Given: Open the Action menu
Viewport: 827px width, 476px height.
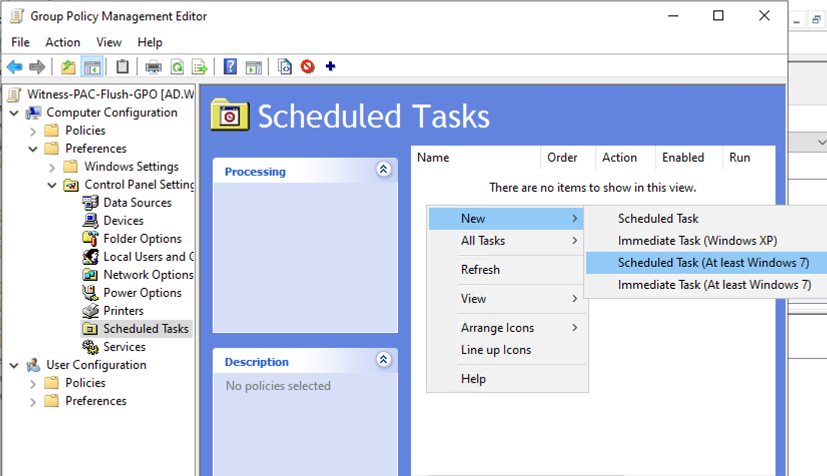Looking at the screenshot, I should (x=63, y=42).
